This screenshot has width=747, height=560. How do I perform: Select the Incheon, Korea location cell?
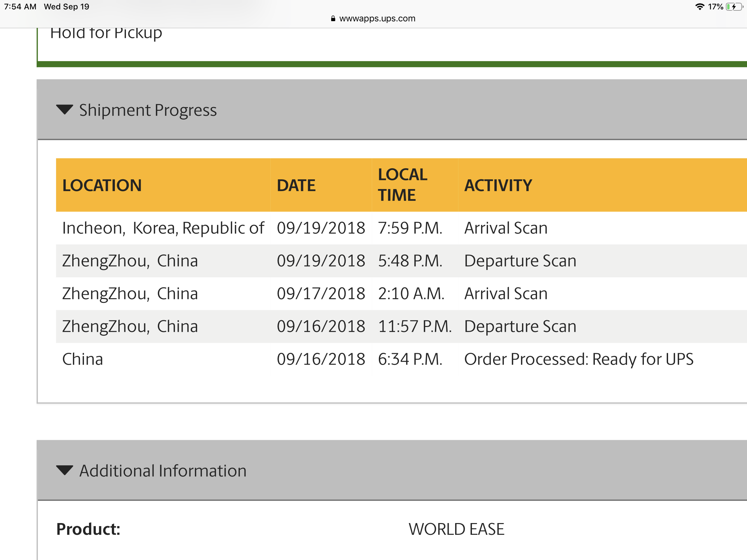(x=163, y=228)
